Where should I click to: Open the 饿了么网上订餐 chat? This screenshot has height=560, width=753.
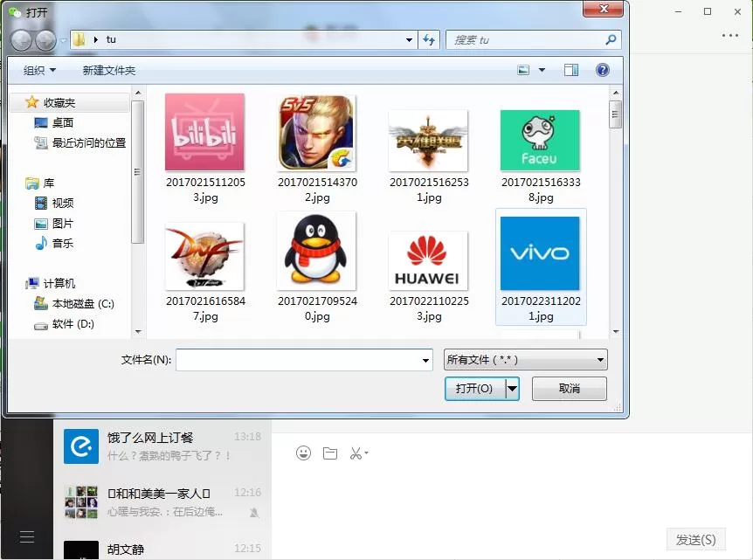(162, 446)
